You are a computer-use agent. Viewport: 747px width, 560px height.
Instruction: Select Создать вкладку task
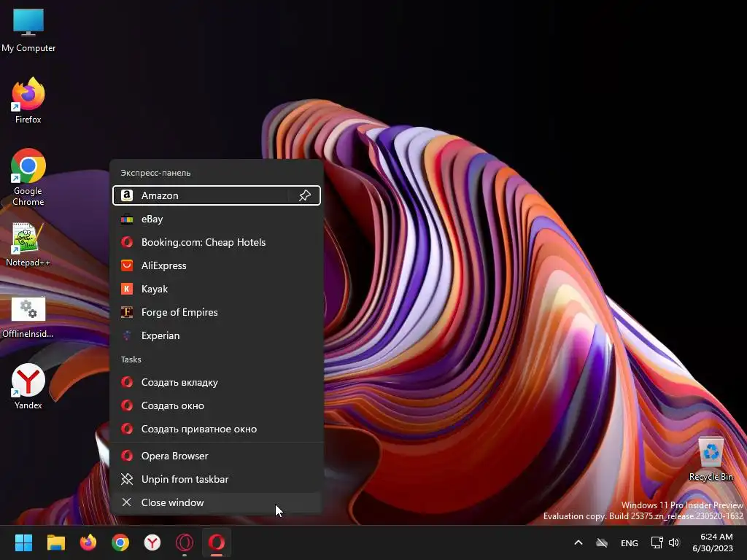tap(216, 382)
